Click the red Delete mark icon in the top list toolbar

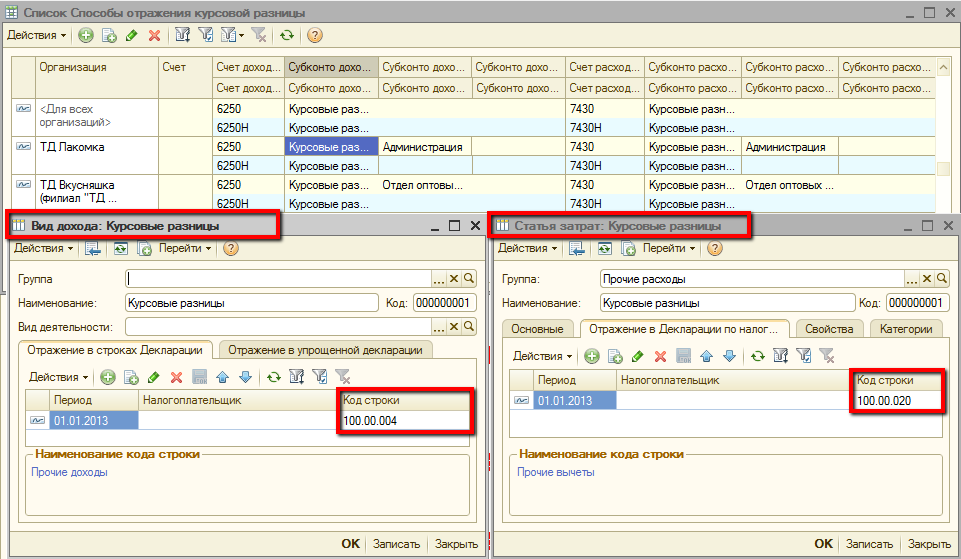[x=154, y=35]
